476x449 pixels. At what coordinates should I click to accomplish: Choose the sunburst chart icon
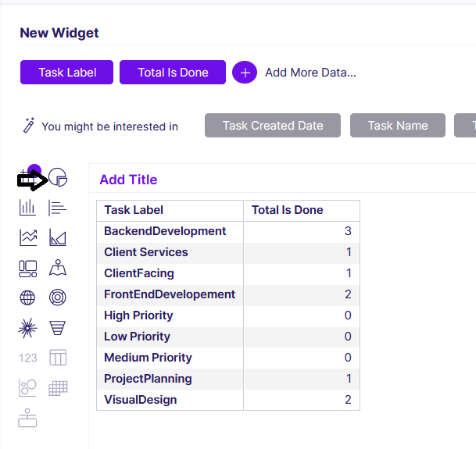pyautogui.click(x=27, y=328)
